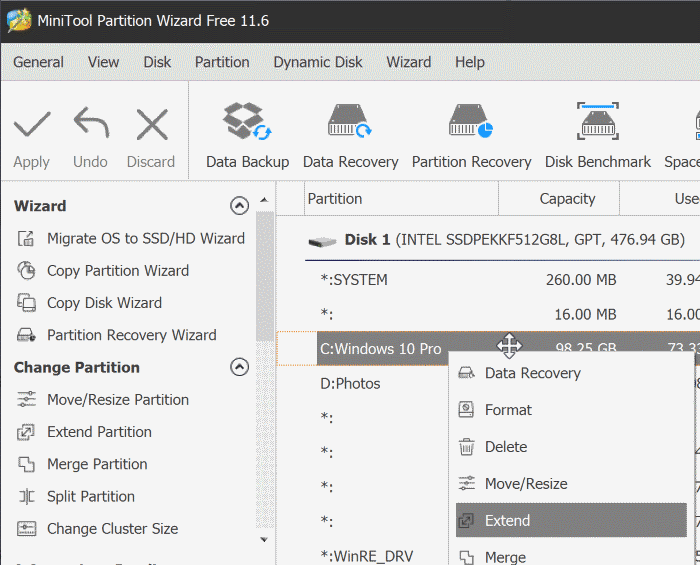Click the Move/Resize Partition sidebar icon
700x565 pixels.
(x=26, y=399)
